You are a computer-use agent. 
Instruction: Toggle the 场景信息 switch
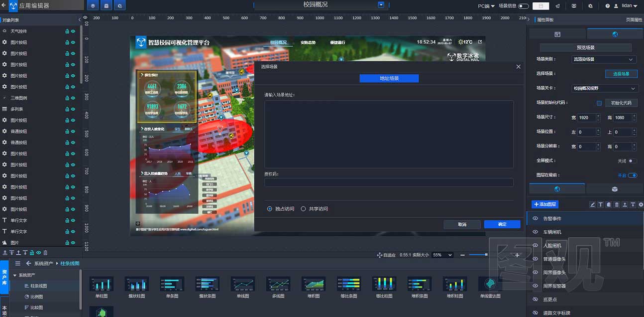click(x=524, y=6)
